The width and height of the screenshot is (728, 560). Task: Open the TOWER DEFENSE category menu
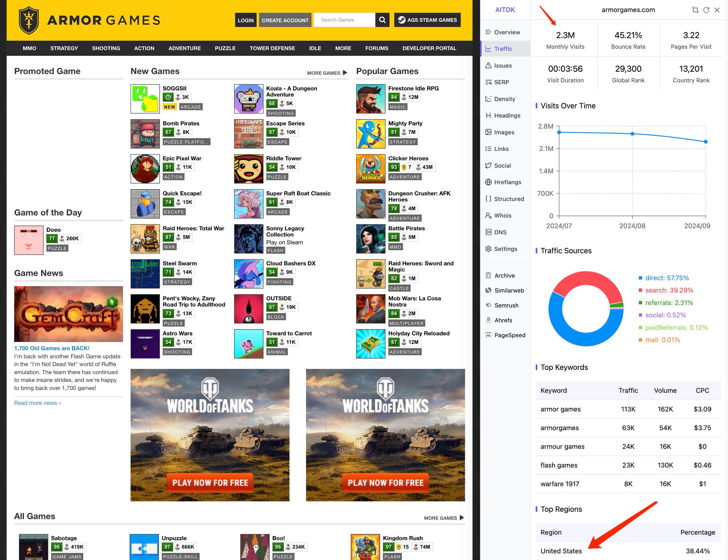[272, 48]
